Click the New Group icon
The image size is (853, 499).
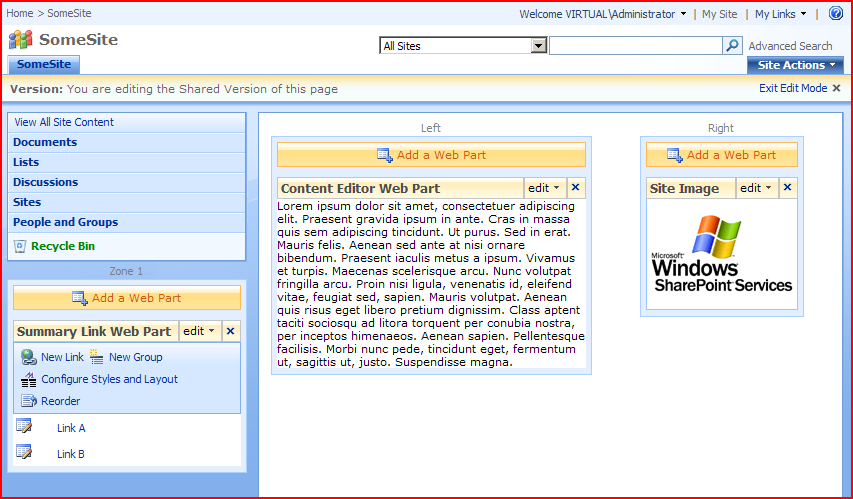tap(97, 357)
